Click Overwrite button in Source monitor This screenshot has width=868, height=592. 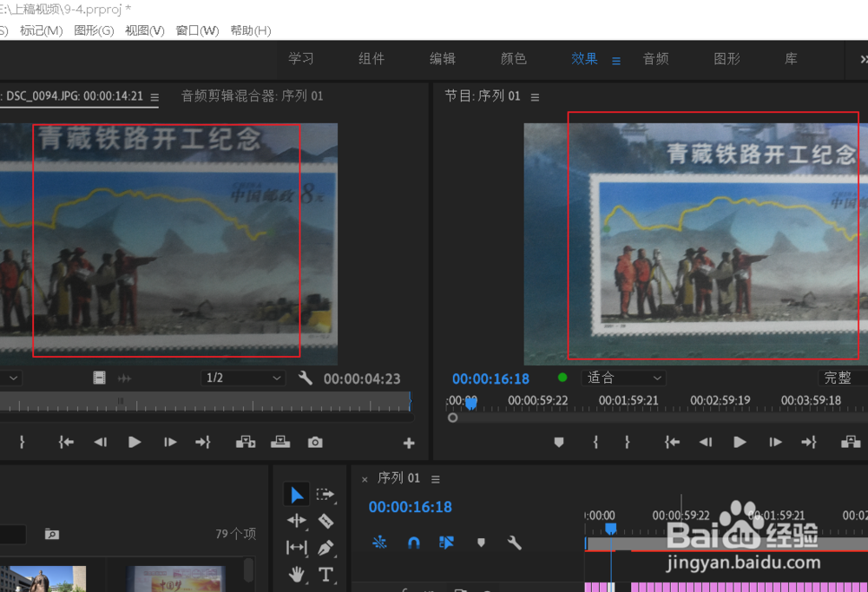(280, 442)
